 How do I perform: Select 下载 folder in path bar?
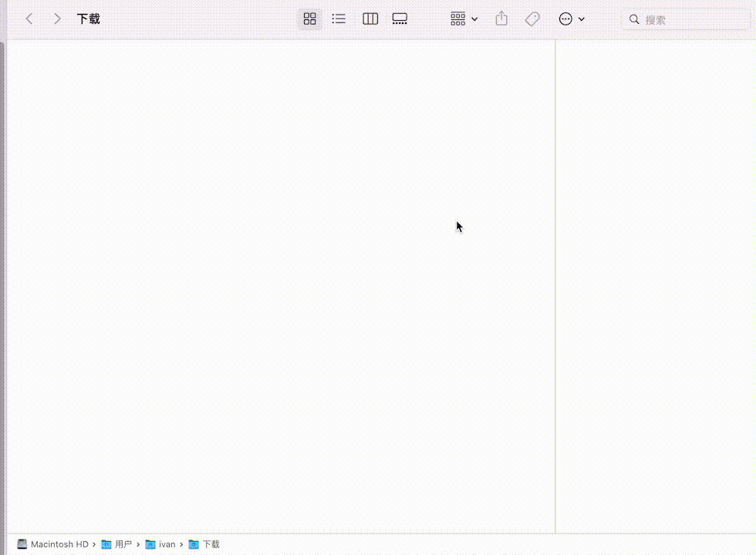(204, 544)
